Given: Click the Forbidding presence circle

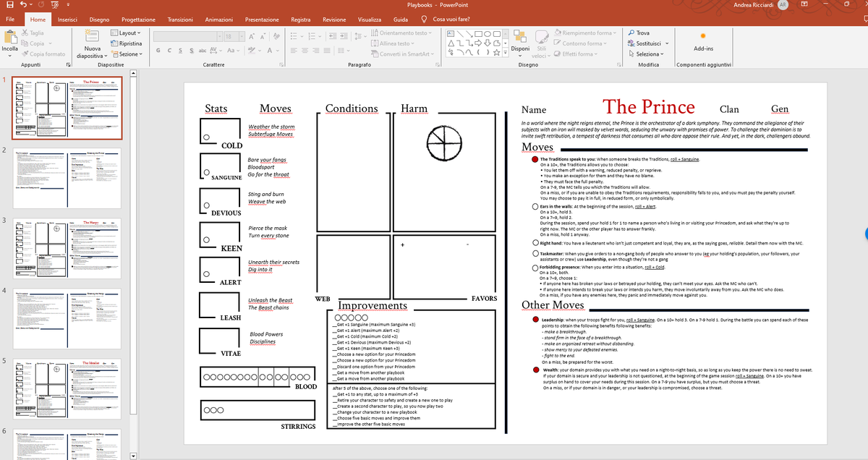Looking at the screenshot, I should click(x=535, y=268).
